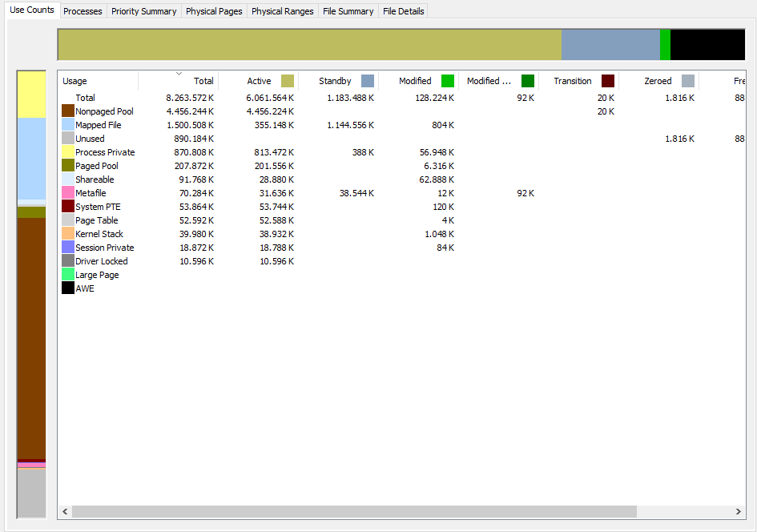757x532 pixels.
Task: Select the Session Private row label
Action: 104,248
